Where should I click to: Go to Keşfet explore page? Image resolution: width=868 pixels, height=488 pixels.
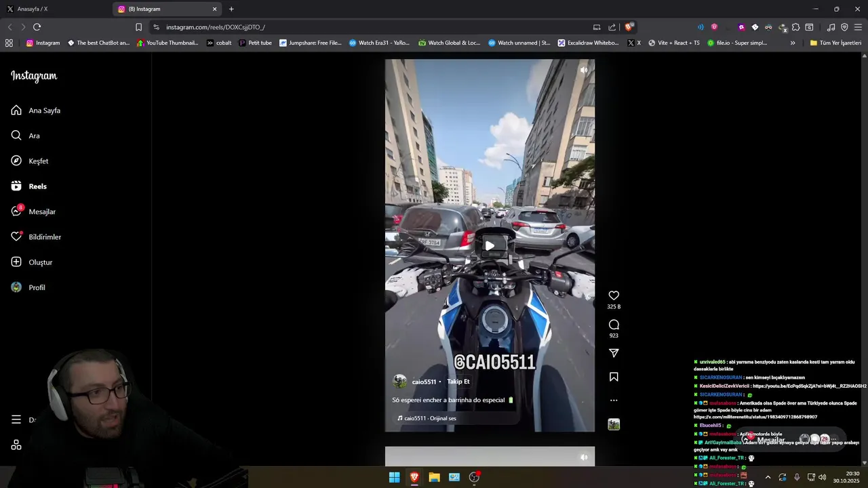tap(29, 161)
